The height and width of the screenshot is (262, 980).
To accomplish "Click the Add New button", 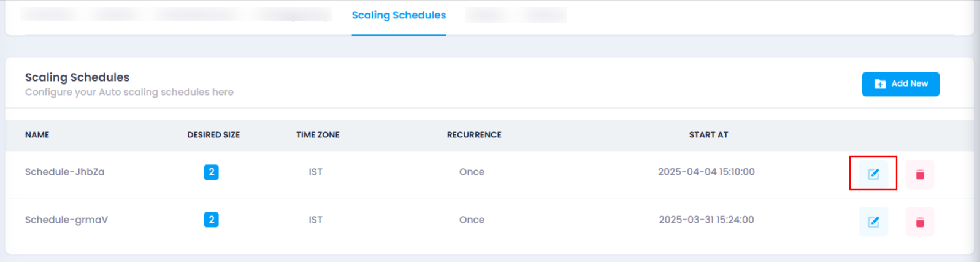I will [x=900, y=84].
